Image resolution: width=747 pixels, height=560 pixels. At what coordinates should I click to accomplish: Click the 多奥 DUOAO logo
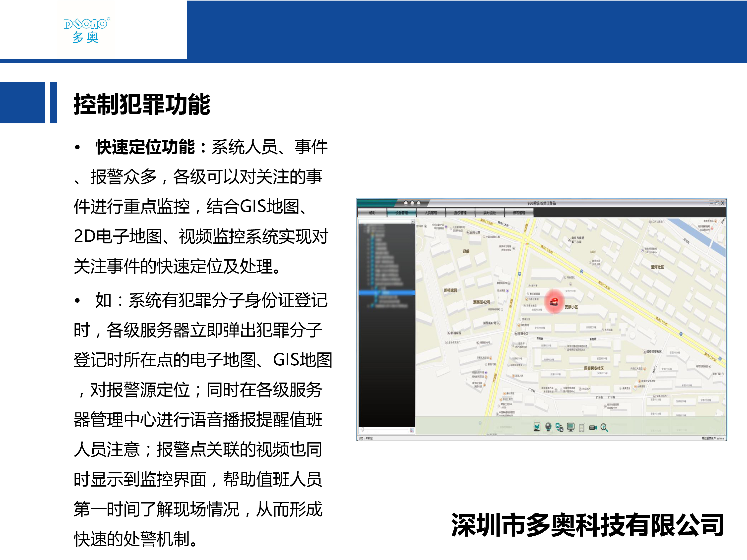pos(86,30)
